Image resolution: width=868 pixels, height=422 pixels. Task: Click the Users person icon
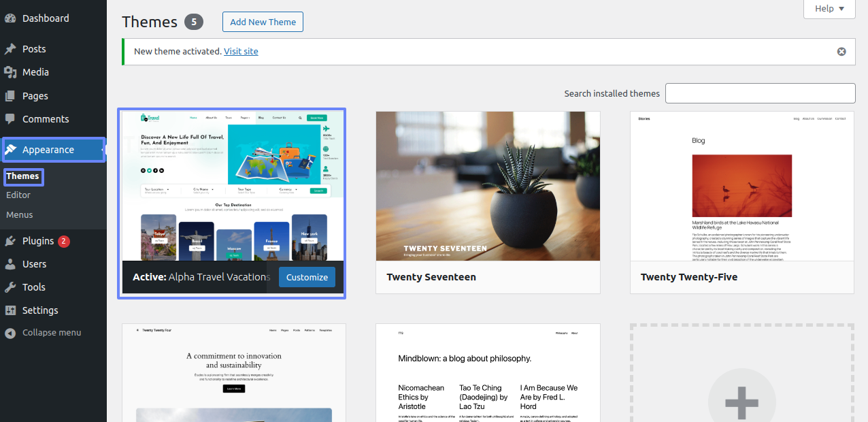10,264
